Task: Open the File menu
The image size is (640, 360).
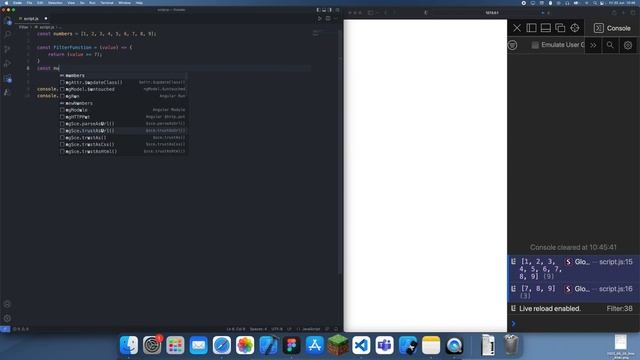Action: [29, 2]
